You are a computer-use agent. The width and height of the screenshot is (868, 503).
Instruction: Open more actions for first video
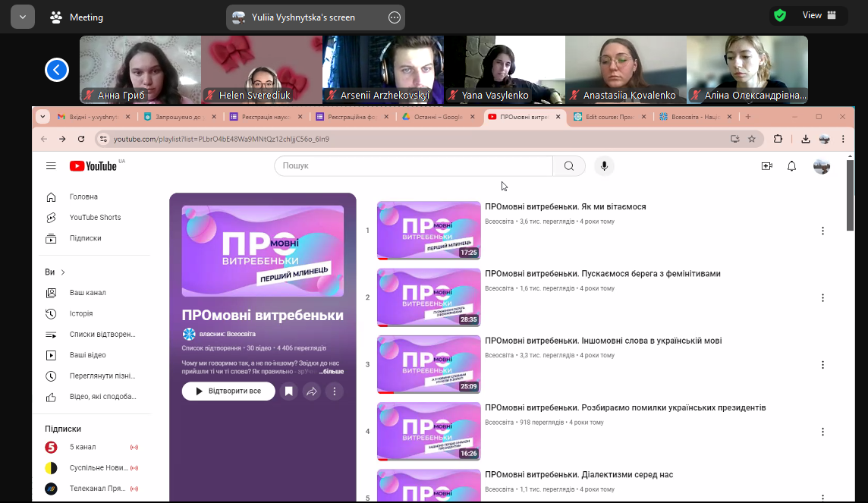(822, 231)
